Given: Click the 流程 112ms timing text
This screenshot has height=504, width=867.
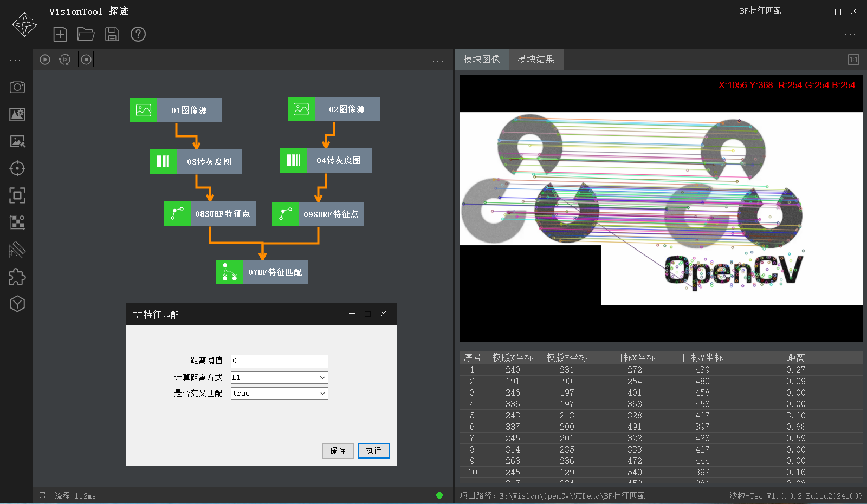Looking at the screenshot, I should pos(75,495).
